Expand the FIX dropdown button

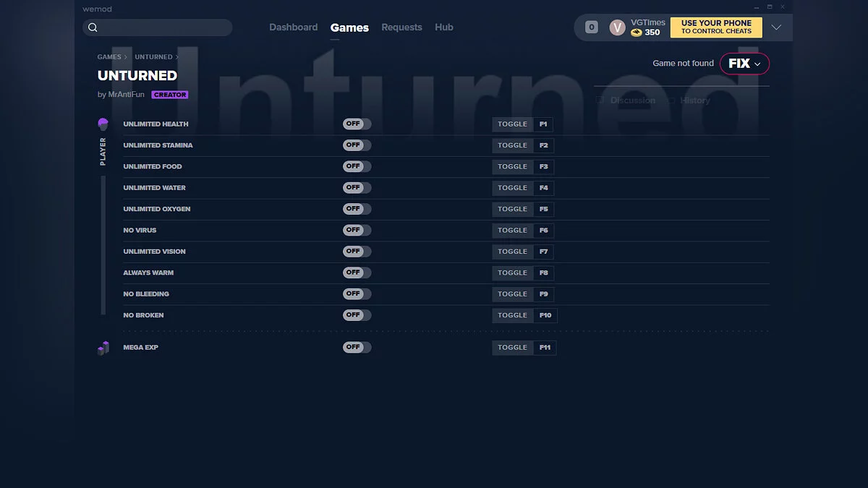(x=744, y=64)
